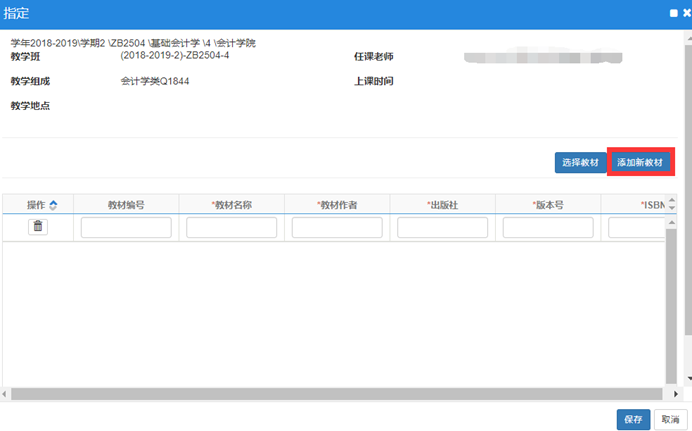
Task: Toggle sort arrows next to 操作 header
Action: pos(53,205)
